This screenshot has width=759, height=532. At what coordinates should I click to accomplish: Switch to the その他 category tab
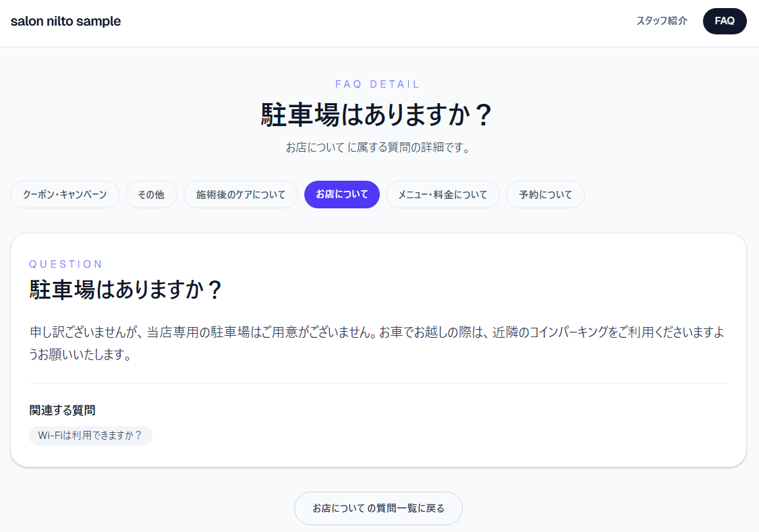tap(151, 195)
